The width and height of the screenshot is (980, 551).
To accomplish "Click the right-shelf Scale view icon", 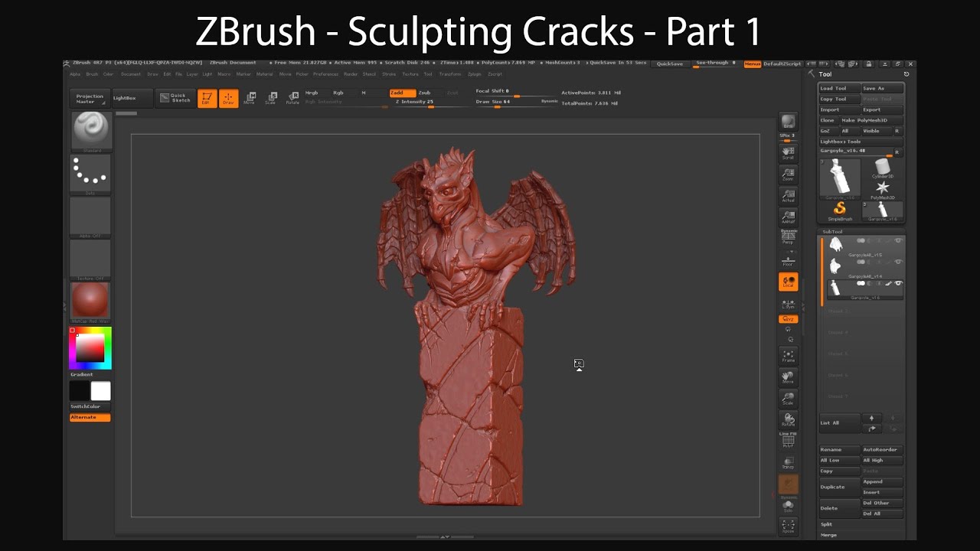I will coord(788,399).
